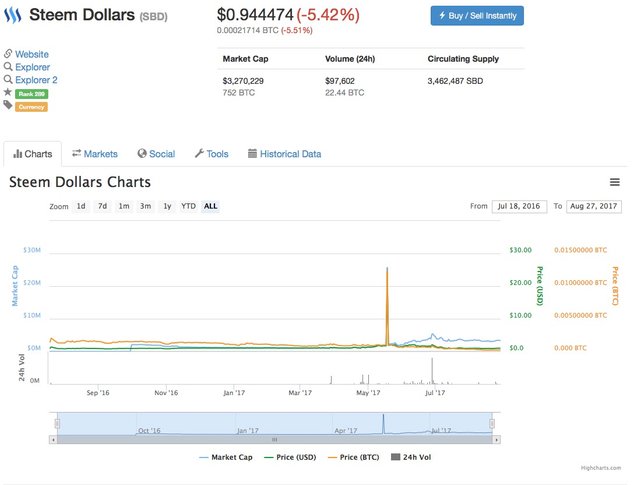Click the bar chart icon on Charts tab
This screenshot has width=640, height=485.
point(18,154)
